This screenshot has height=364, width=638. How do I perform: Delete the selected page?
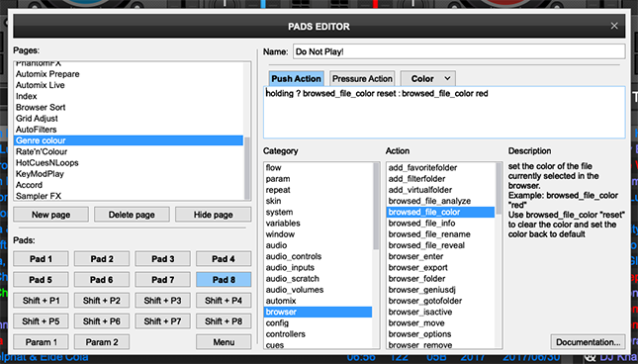(x=132, y=215)
